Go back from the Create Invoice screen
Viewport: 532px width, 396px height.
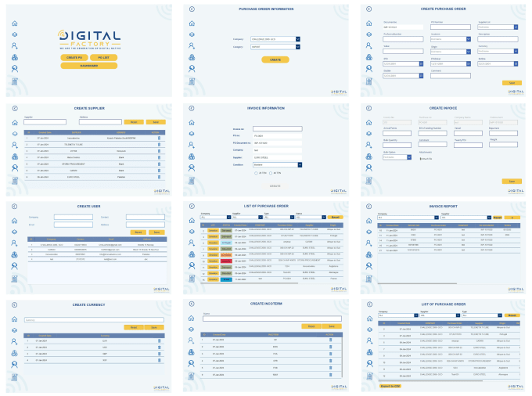click(368, 108)
